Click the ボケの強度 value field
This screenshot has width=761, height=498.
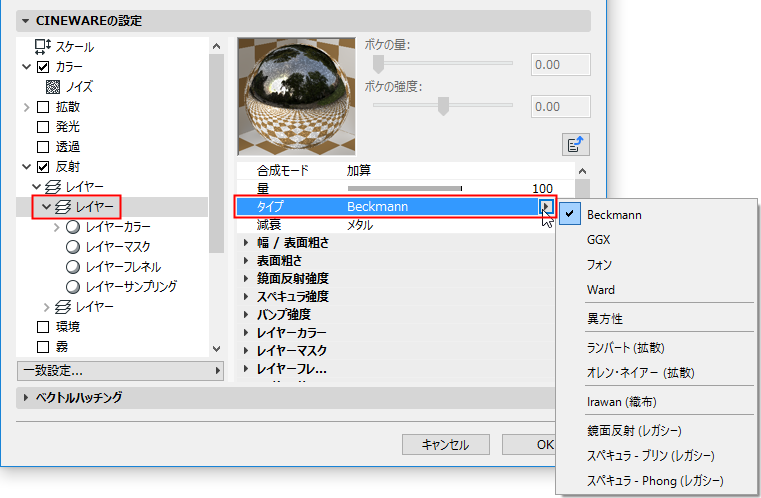click(561, 106)
